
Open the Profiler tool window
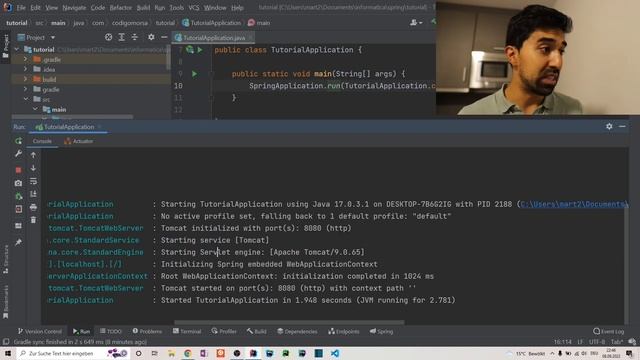click(224, 331)
